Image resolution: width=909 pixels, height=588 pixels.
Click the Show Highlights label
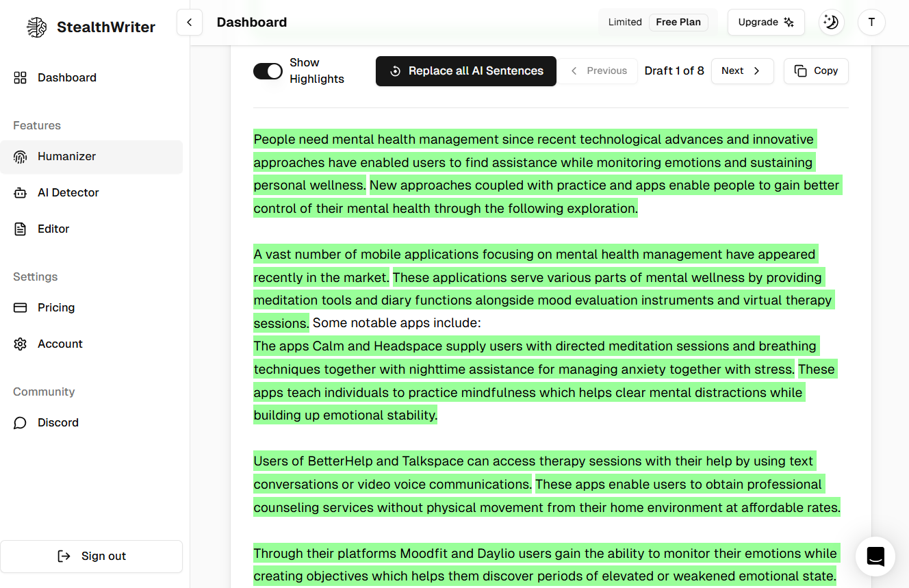point(317,71)
